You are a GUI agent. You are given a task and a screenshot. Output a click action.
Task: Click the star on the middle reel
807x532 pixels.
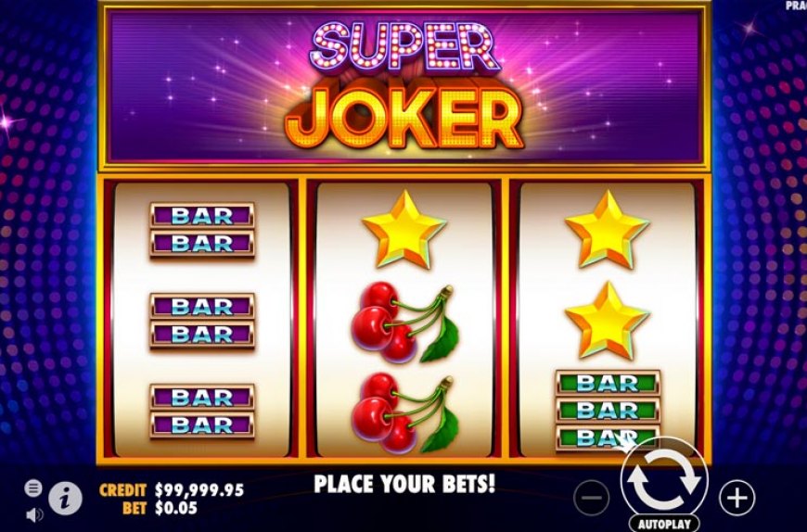pyautogui.click(x=404, y=229)
